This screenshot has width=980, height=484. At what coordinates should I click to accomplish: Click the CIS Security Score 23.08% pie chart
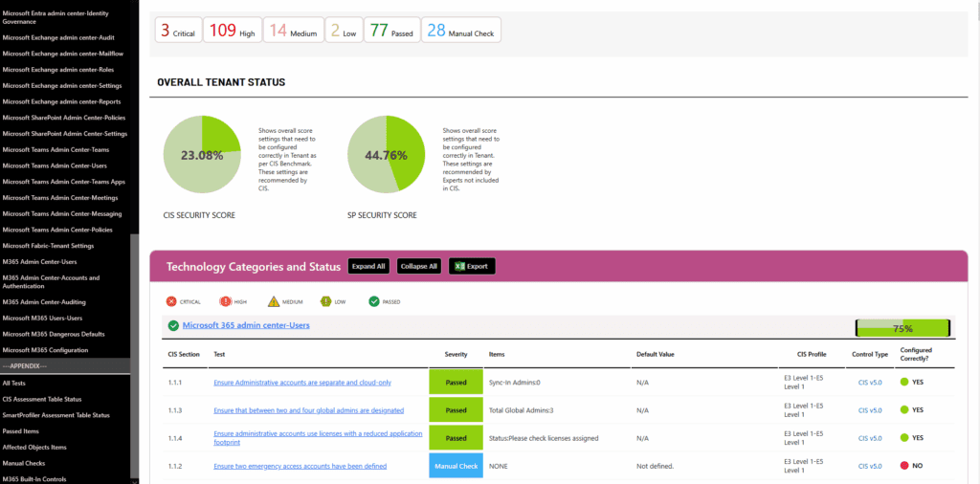[x=202, y=155]
